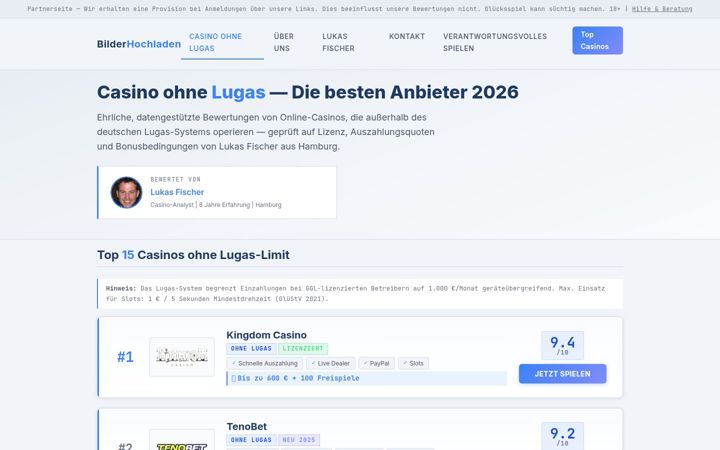Click the Kingdom Casino logo thumbnail
The width and height of the screenshot is (720, 450).
coord(182,357)
